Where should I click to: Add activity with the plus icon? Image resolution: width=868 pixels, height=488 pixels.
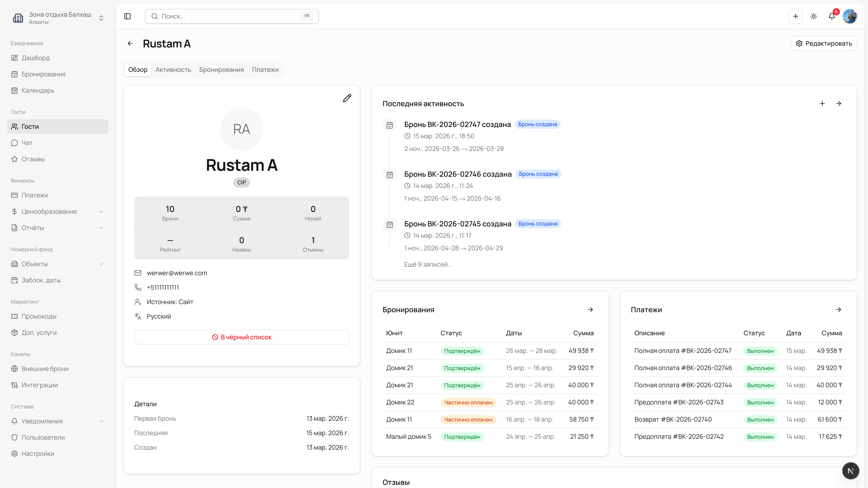point(822,103)
